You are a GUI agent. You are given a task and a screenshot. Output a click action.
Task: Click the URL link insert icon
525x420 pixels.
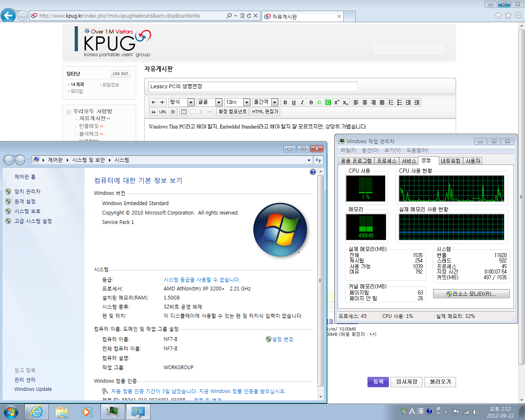pos(163,112)
